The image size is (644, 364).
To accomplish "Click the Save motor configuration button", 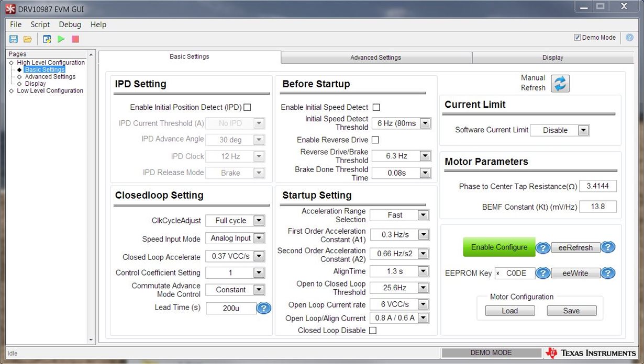I will [x=571, y=311].
